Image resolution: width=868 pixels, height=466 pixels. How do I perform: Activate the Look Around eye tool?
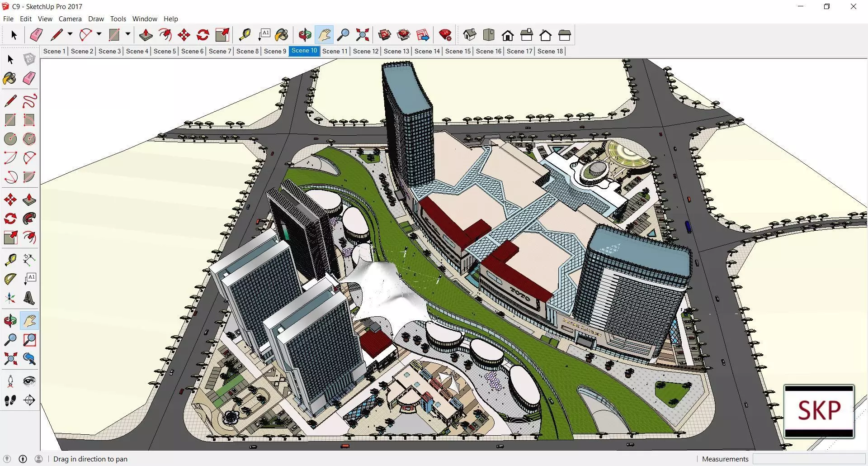click(x=29, y=381)
